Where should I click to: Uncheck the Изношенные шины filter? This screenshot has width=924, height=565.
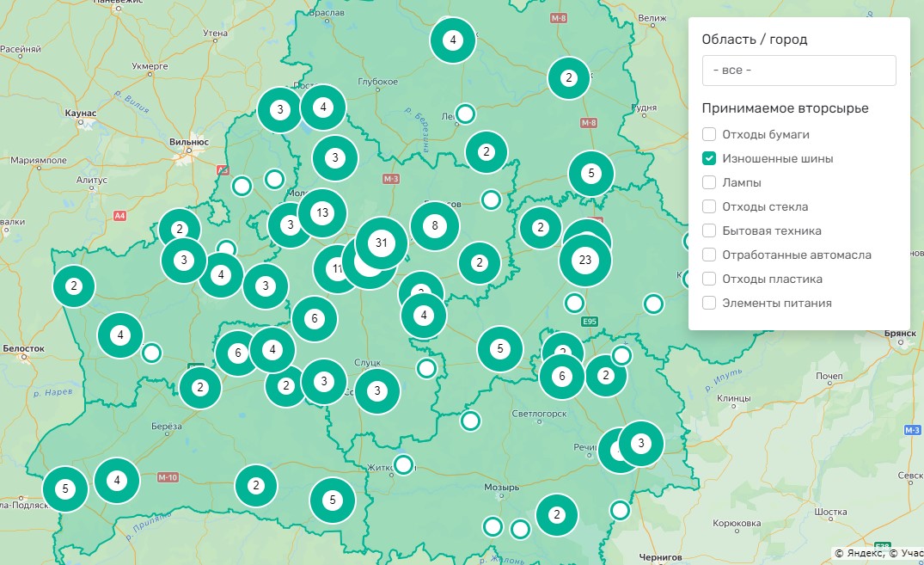(709, 158)
